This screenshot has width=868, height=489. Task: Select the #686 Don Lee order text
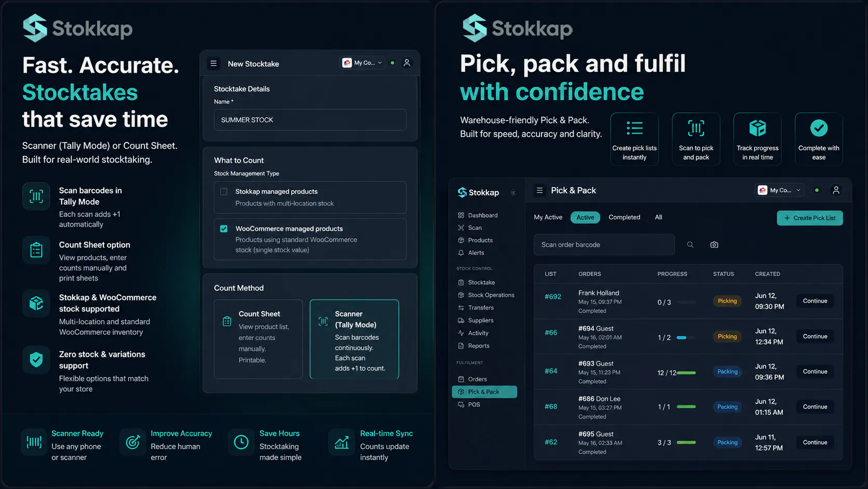[x=599, y=399]
